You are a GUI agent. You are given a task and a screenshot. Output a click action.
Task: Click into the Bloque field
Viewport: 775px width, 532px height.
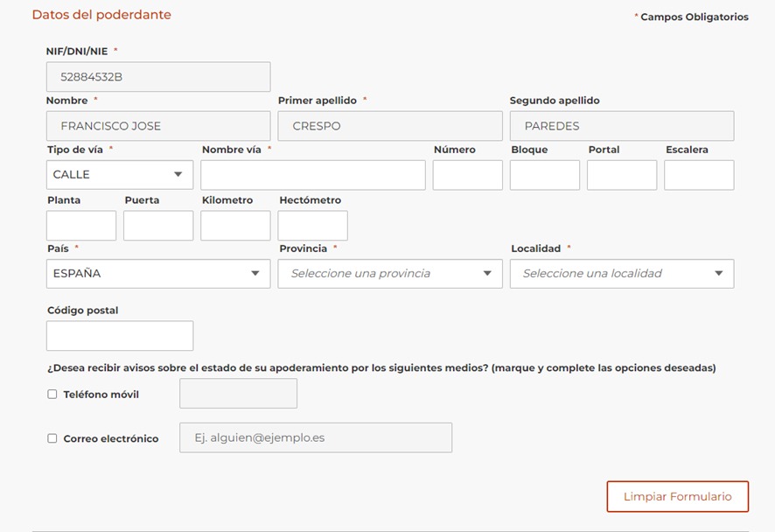pos(545,175)
